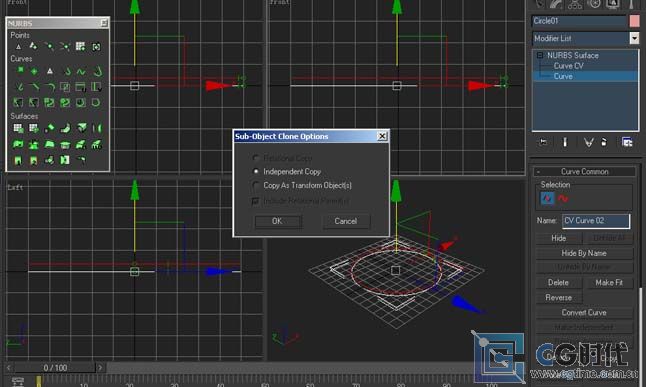Image resolution: width=646 pixels, height=387 pixels.
Task: Click OK in Sub-Object Clone Options
Action: pyautogui.click(x=278, y=221)
